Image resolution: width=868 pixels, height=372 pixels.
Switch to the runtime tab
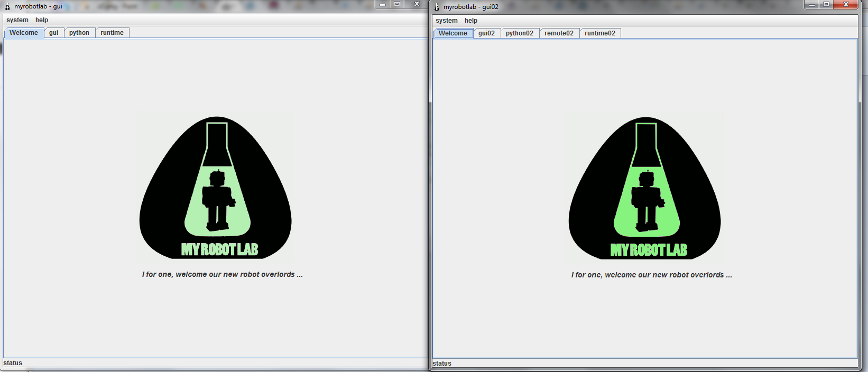pos(112,33)
